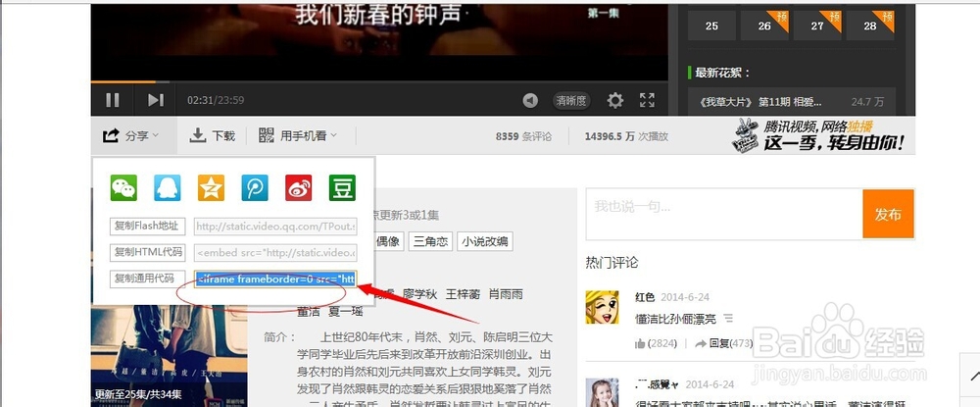
Task: Click the orange 发布 button
Action: click(x=888, y=215)
